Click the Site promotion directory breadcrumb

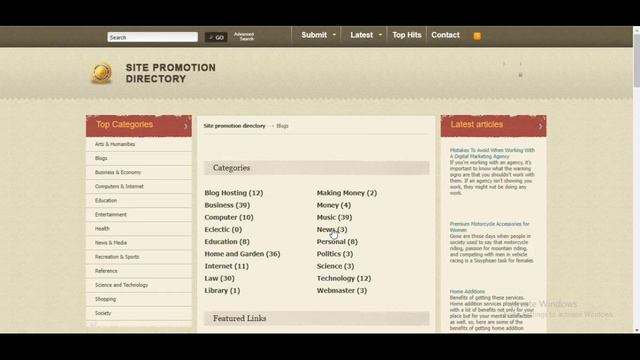point(234,126)
